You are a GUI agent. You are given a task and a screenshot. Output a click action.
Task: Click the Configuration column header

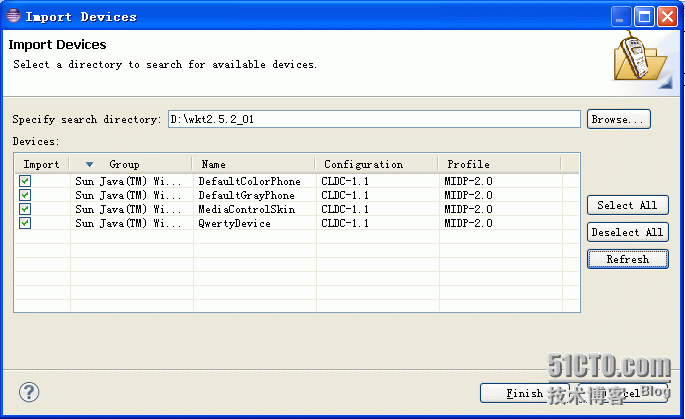(x=377, y=164)
